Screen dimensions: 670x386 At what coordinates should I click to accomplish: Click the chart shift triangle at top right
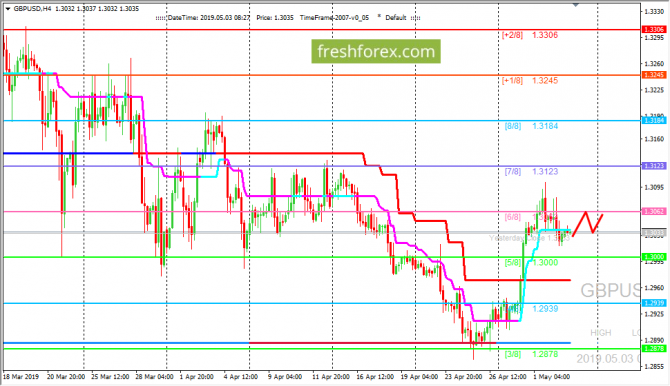(x=576, y=4)
